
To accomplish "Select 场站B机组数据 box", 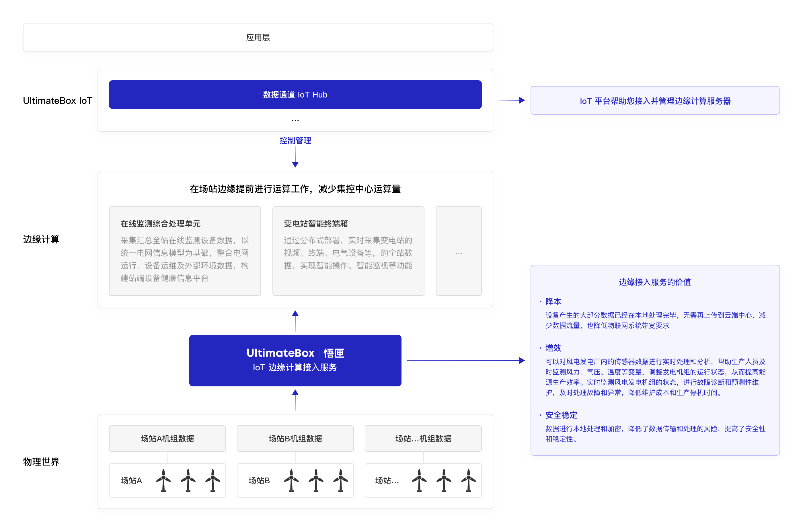I will (295, 438).
